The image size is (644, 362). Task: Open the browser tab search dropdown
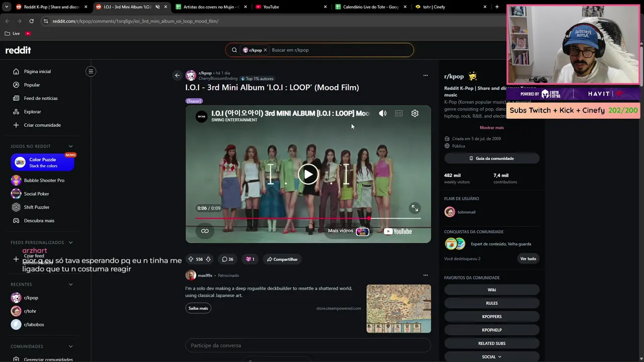[x=7, y=7]
